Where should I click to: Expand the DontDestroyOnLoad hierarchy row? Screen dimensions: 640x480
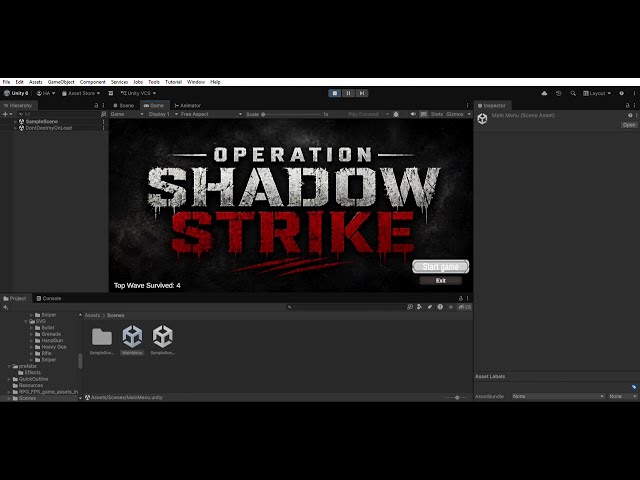pyautogui.click(x=16, y=128)
